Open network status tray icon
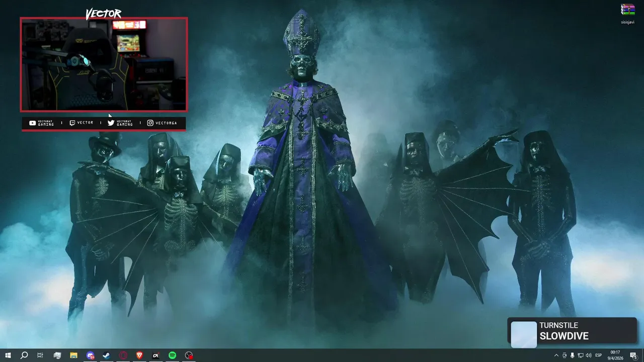The height and width of the screenshot is (362, 644). [580, 355]
